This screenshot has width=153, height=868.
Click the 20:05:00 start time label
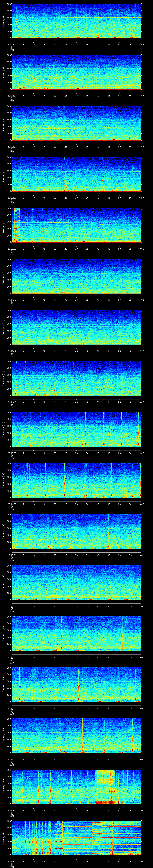click(x=12, y=44)
